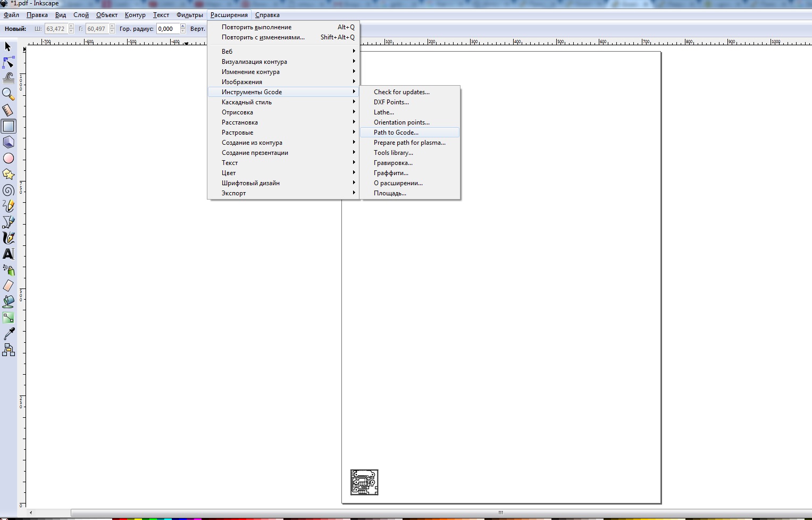Click the Гор. радиус value field
Screen dimensions: 812x520
tap(168, 29)
